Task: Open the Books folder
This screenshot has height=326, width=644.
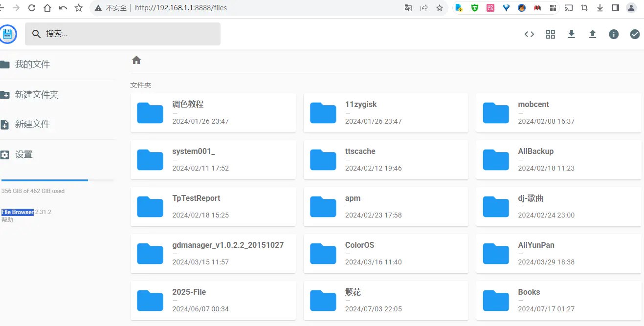Action: point(559,301)
